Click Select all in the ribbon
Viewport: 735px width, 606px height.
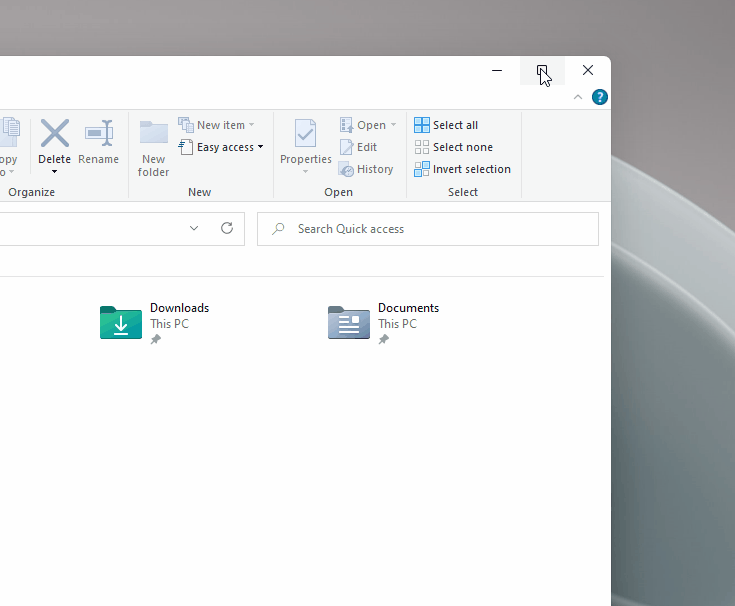[x=446, y=125]
